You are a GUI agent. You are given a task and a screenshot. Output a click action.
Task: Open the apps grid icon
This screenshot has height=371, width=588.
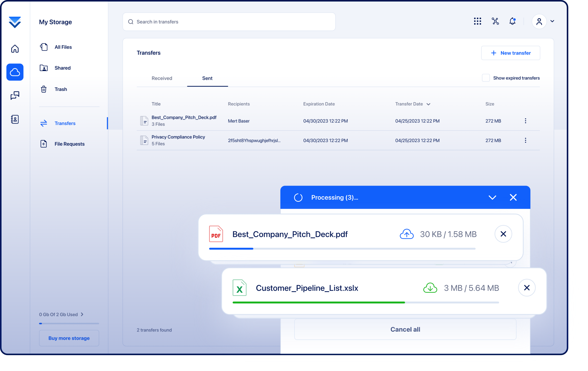point(477,21)
